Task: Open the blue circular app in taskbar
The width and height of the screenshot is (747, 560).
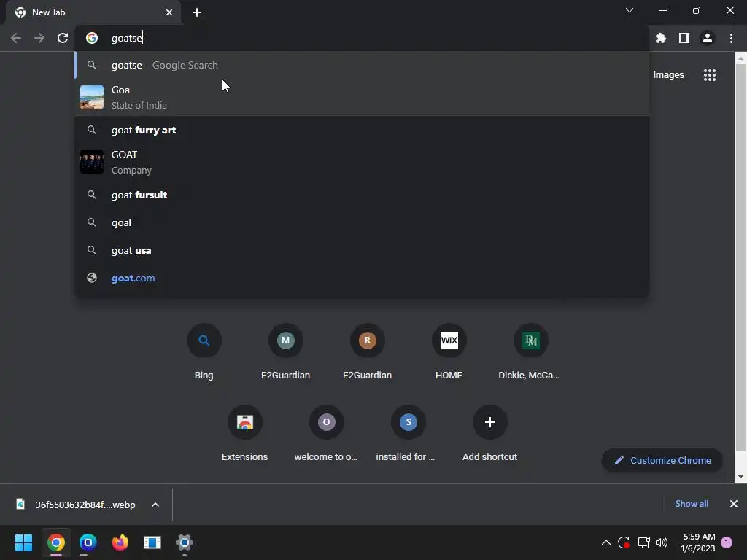Action: 88,542
